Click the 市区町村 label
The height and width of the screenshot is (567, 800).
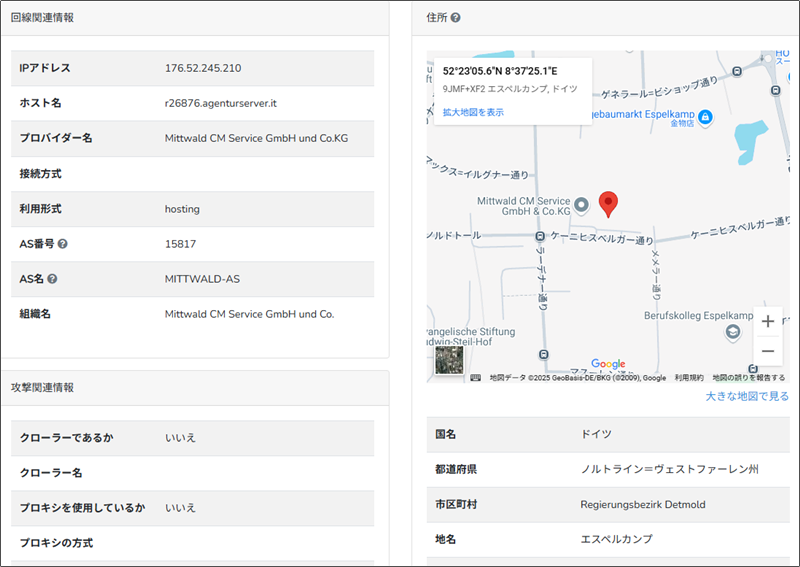(456, 504)
